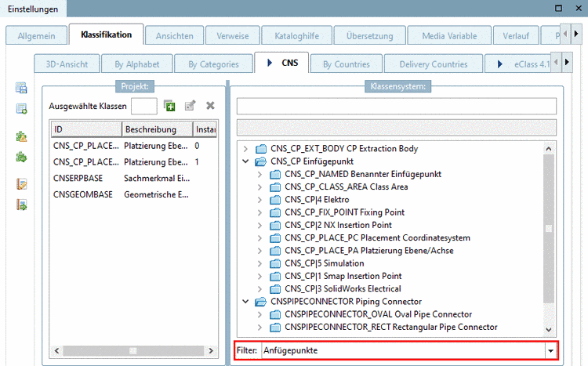Click folder icon of CNS_CP_PLACE_PC

coord(275,238)
